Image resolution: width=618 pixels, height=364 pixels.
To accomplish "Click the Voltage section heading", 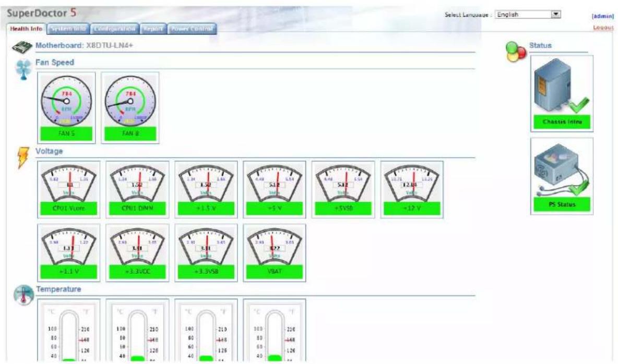I will (49, 151).
